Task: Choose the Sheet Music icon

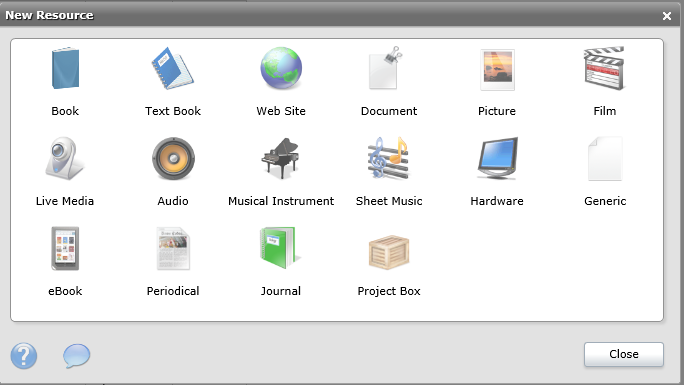Action: tap(388, 158)
